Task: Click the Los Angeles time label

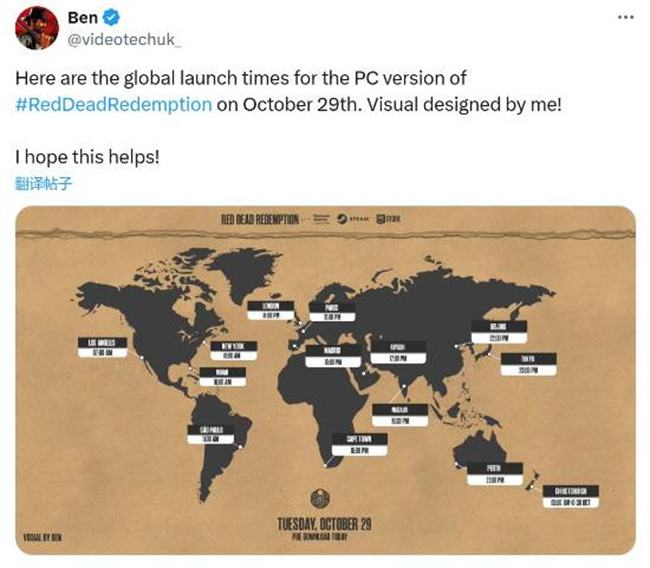Action: tap(98, 346)
